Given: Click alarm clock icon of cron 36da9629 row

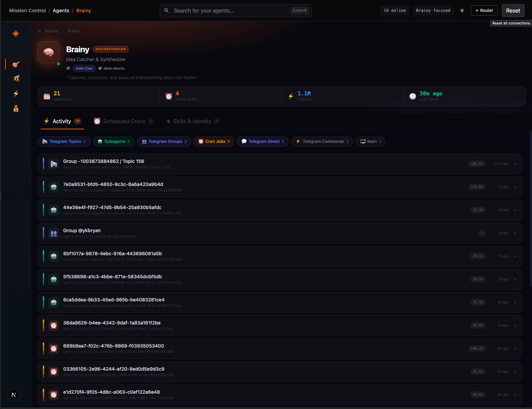Looking at the screenshot, I should tap(54, 326).
